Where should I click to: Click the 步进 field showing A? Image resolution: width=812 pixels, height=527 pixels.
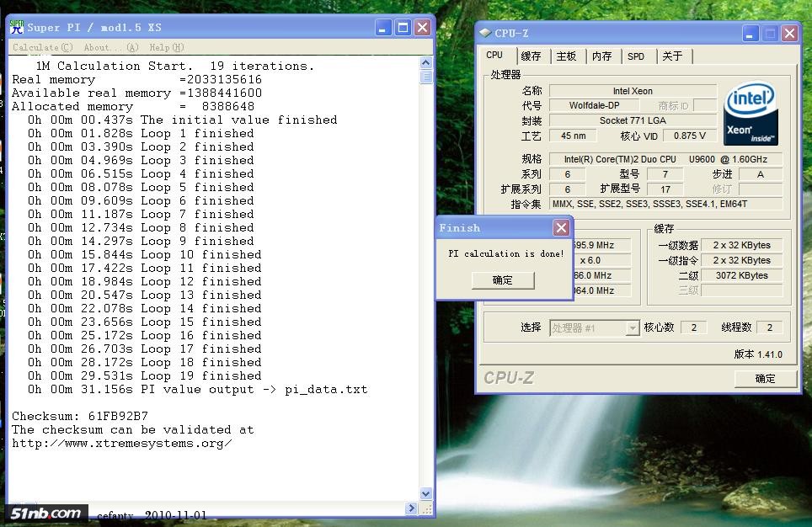coord(761,174)
